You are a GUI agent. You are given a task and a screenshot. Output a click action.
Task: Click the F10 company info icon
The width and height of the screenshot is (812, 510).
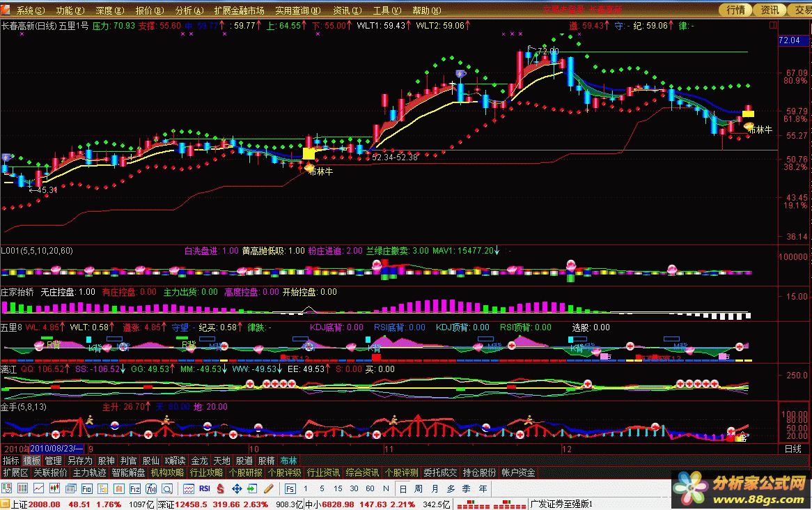86,489
